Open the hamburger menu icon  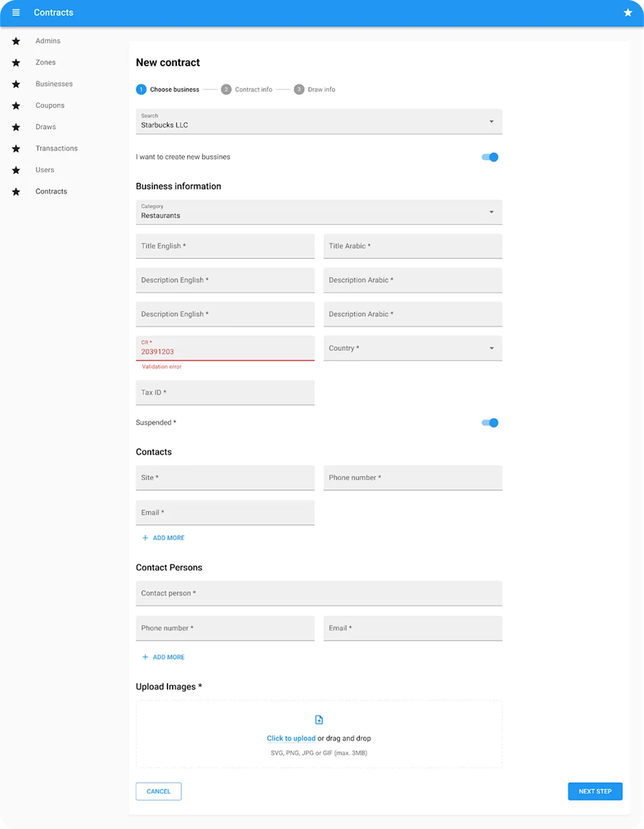(x=16, y=13)
